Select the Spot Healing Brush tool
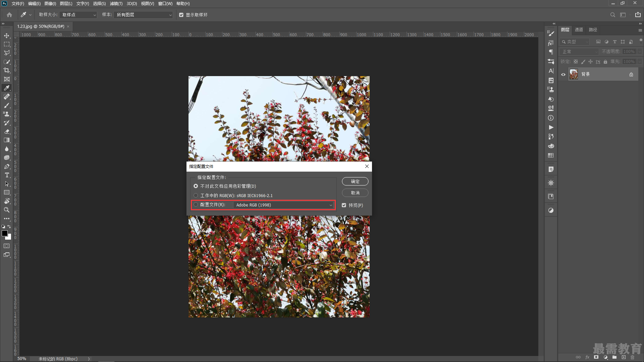Screen dimensions: 644x362 (x=7, y=97)
